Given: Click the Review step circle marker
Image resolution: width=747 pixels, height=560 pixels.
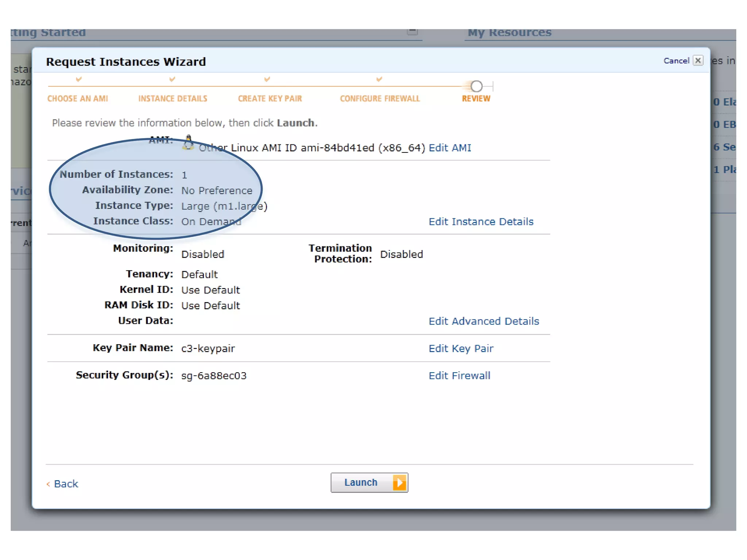Looking at the screenshot, I should click(x=476, y=86).
